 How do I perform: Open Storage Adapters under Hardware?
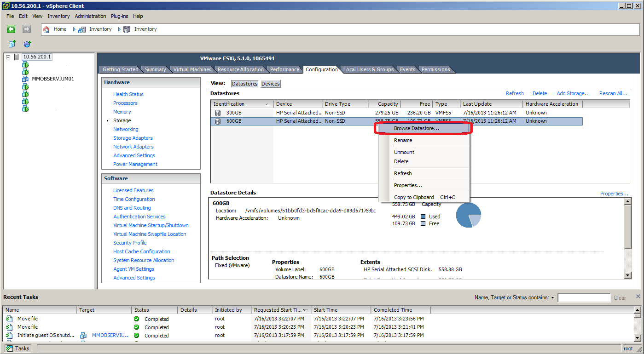(x=133, y=138)
